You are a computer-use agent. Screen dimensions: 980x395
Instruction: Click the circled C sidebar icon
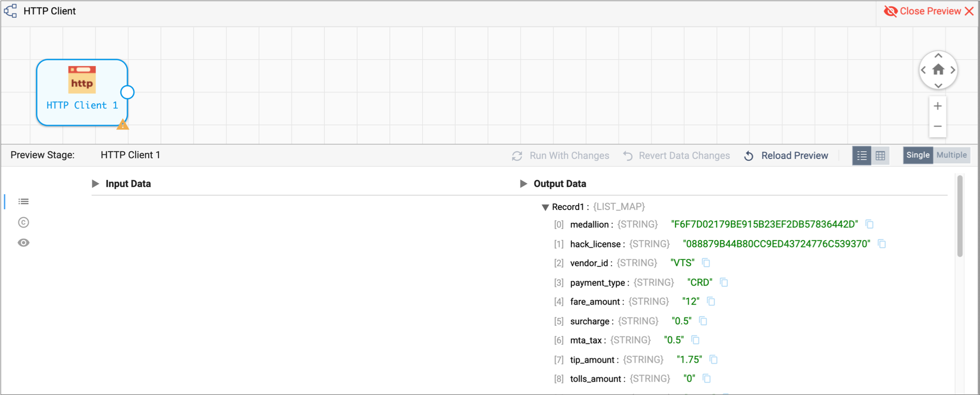(24, 222)
